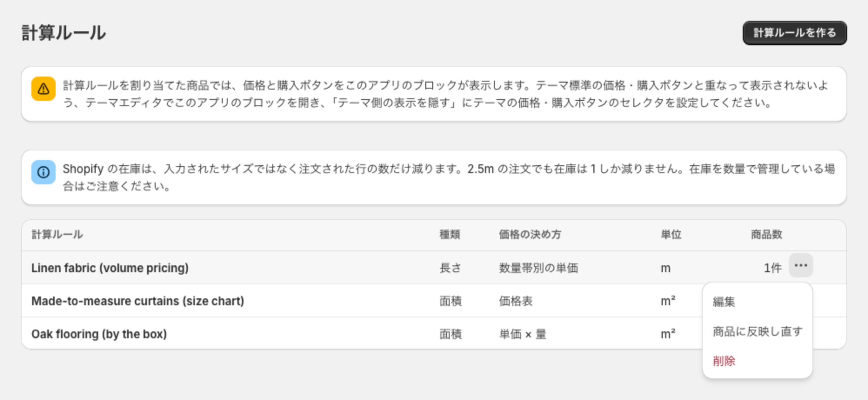Click the 商品数 column header
The width and height of the screenshot is (868, 400).
[x=766, y=235]
